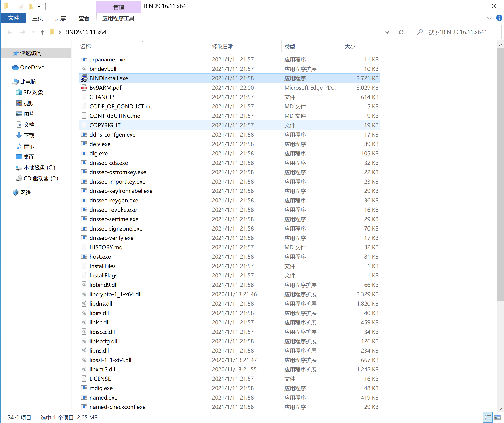Open Desktop (桌面) folder in sidebar
This screenshot has width=504, height=423.
25,157
